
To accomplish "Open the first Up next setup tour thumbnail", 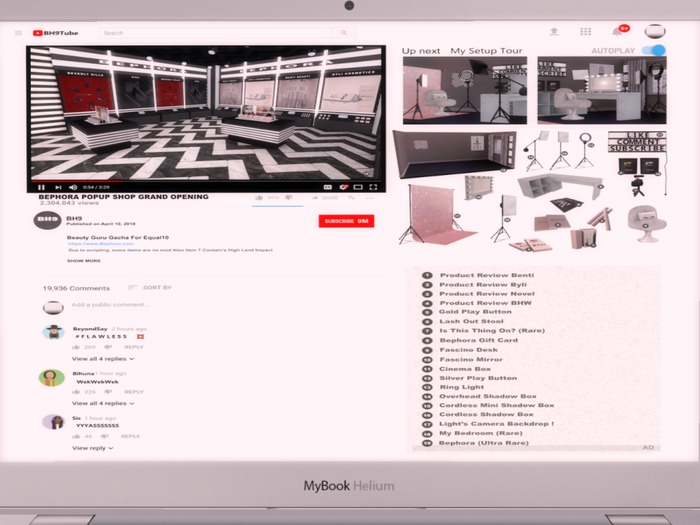I will coord(465,91).
